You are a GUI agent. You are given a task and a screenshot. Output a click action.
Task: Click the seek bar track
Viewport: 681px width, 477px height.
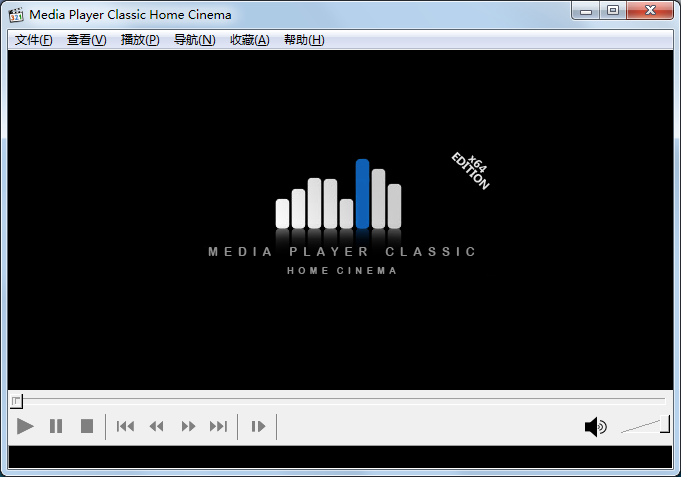(340, 400)
